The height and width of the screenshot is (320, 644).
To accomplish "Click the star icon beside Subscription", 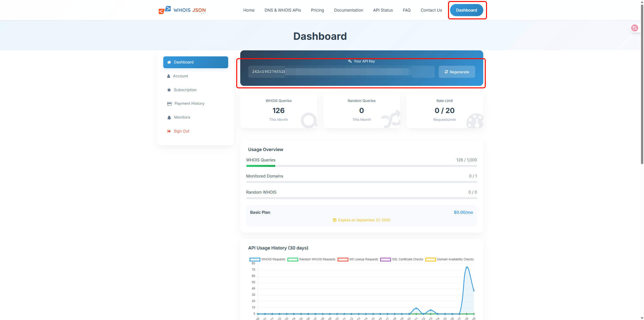I will [169, 90].
